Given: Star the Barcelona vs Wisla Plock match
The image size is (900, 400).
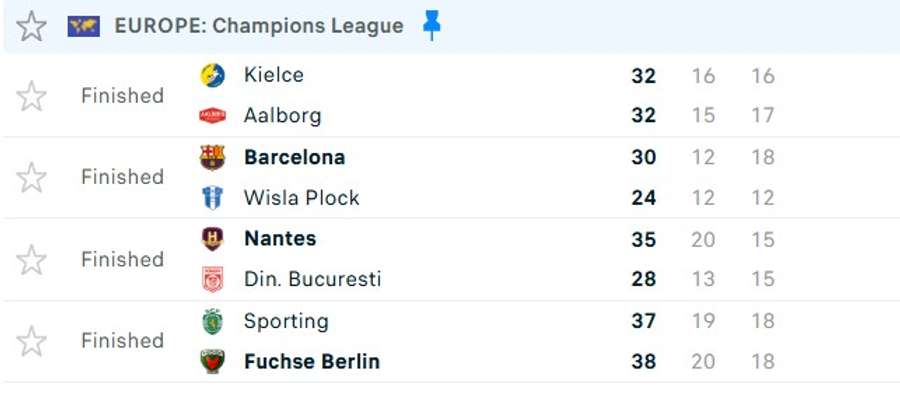Looking at the screenshot, I should pyautogui.click(x=32, y=177).
